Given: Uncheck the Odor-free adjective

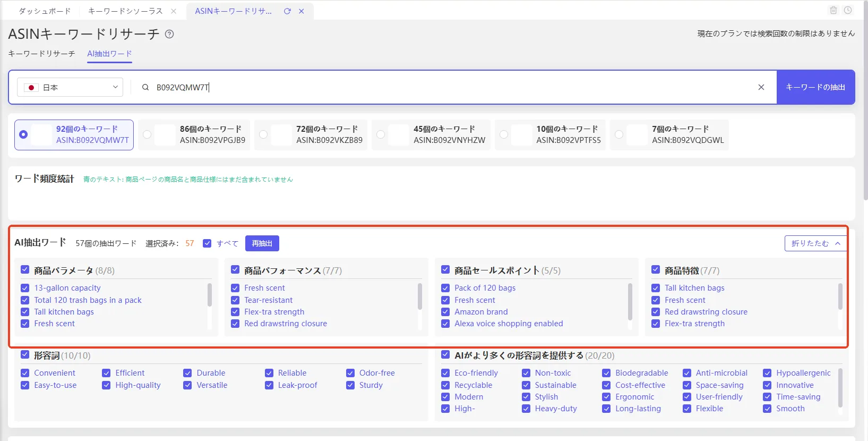Looking at the screenshot, I should 350,373.
